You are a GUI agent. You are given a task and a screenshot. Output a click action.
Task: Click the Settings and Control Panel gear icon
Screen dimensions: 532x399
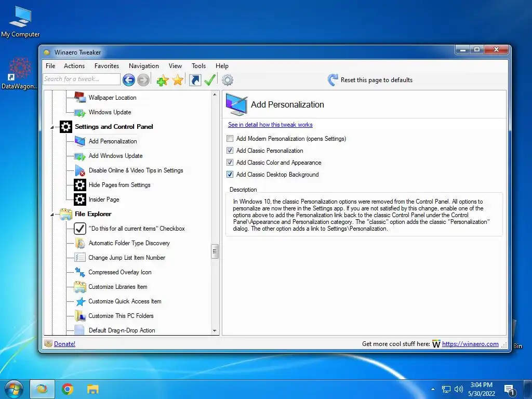click(x=66, y=127)
